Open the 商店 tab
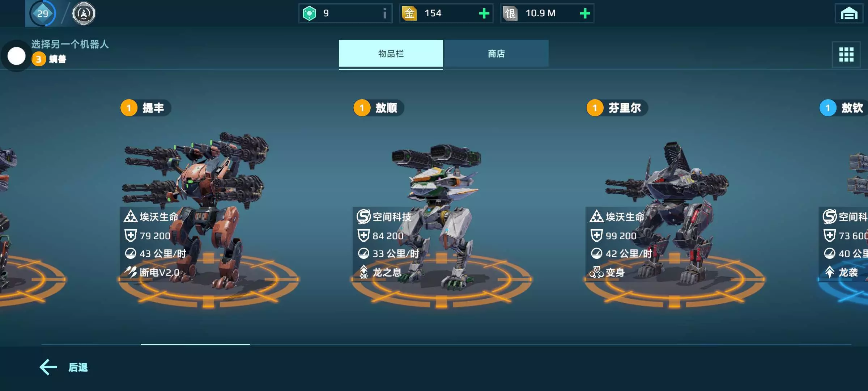The image size is (868, 391). click(496, 54)
